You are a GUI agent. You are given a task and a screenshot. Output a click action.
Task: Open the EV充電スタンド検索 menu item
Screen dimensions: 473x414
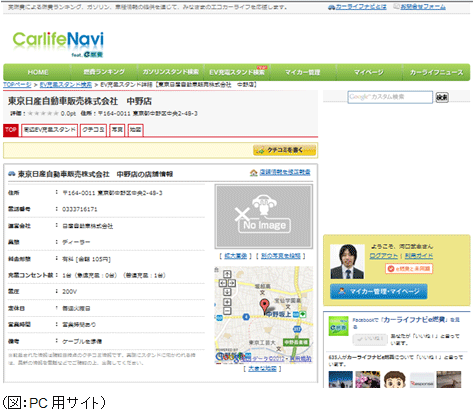point(237,72)
